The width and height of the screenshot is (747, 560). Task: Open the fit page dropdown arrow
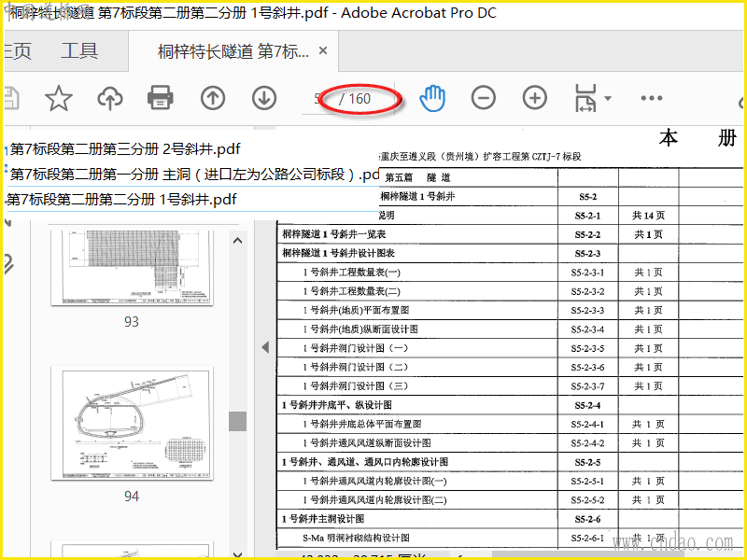point(608,99)
